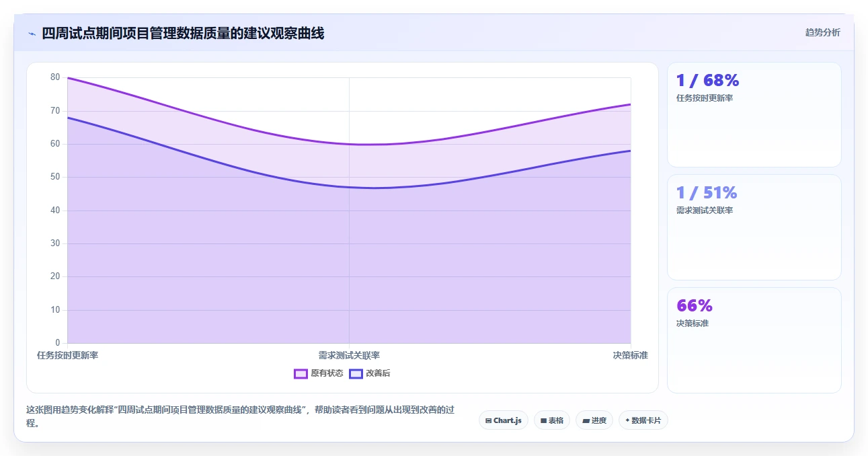The width and height of the screenshot is (868, 456).
Task: Click the 1 / 68% value text
Action: point(707,80)
